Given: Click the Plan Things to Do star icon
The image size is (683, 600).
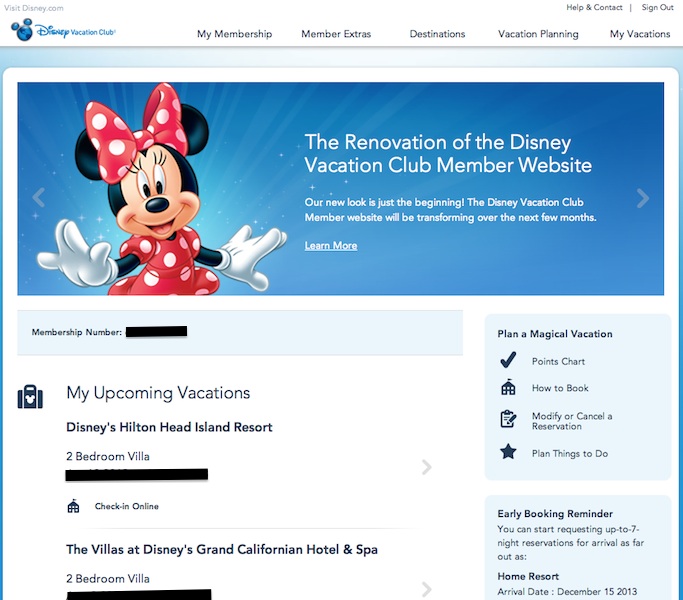Looking at the screenshot, I should pyautogui.click(x=508, y=452).
